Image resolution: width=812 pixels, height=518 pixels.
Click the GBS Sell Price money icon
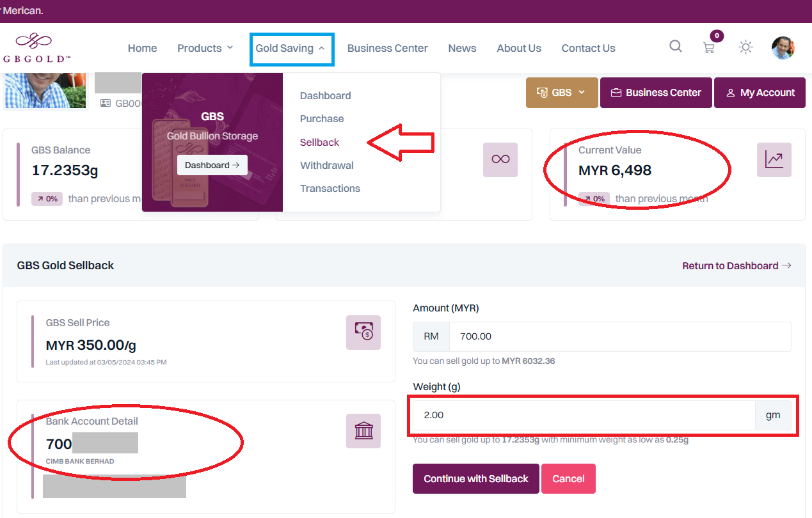[x=363, y=333]
